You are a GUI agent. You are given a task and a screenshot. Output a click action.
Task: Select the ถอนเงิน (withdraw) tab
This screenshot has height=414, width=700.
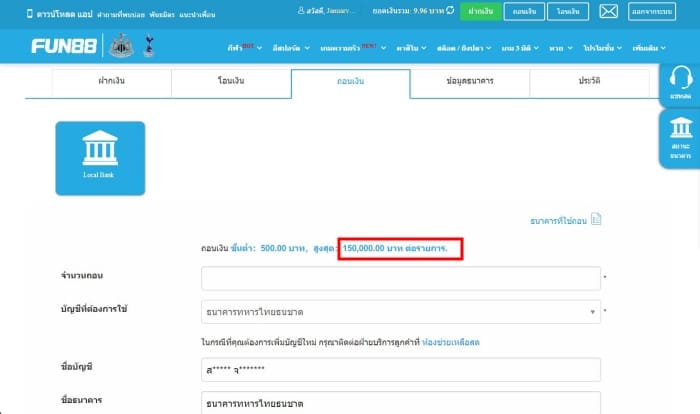[350, 82]
